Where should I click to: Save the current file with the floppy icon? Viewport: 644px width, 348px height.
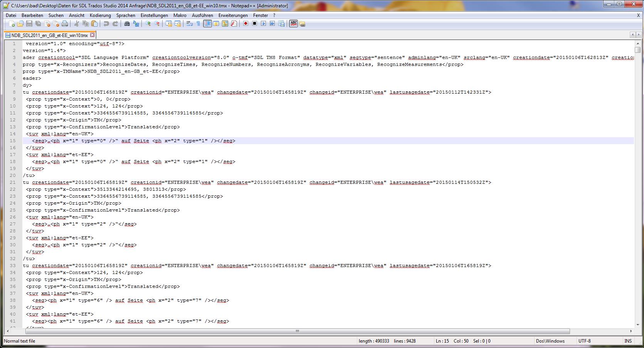click(29, 24)
